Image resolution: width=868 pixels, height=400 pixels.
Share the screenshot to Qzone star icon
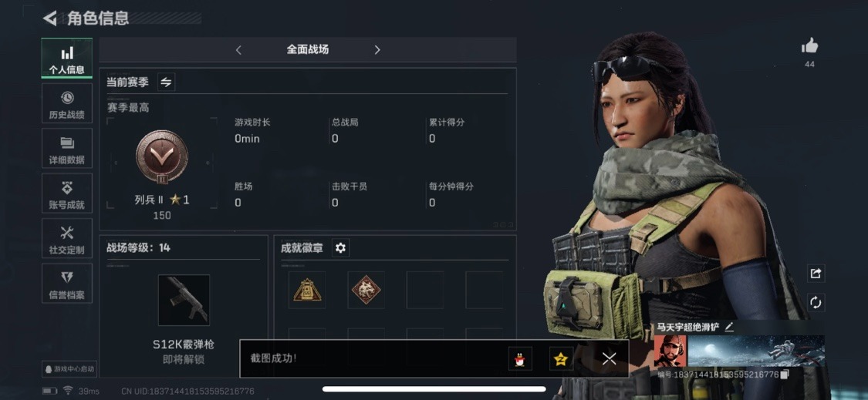click(561, 358)
